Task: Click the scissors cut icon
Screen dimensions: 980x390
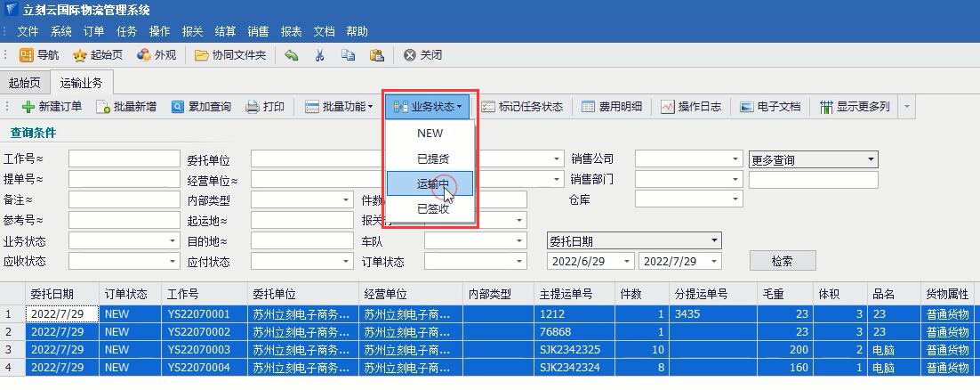Action: 319,55
